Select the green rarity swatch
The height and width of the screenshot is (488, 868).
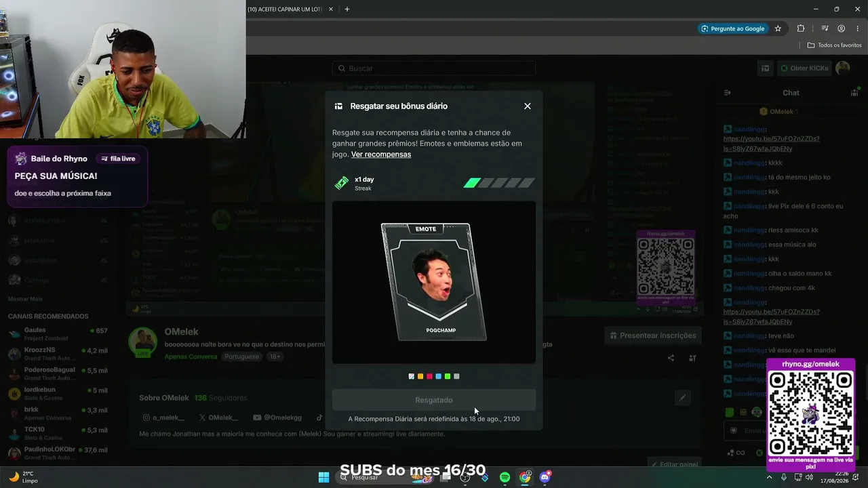coord(448,376)
